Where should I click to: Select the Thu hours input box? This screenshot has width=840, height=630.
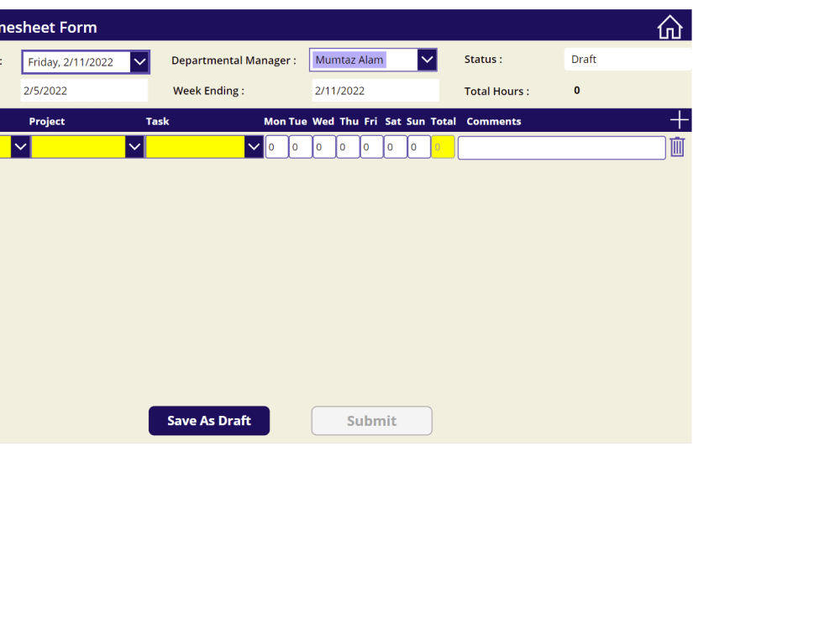click(347, 146)
